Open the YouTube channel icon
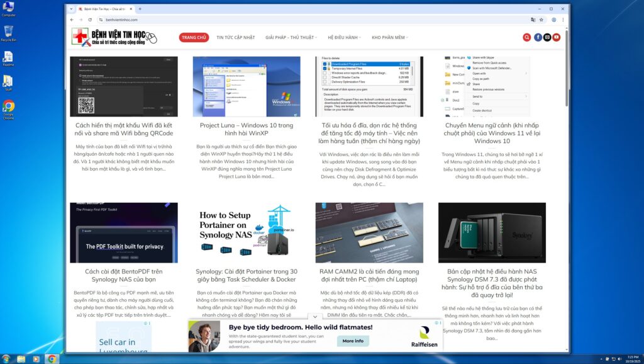 (x=557, y=37)
